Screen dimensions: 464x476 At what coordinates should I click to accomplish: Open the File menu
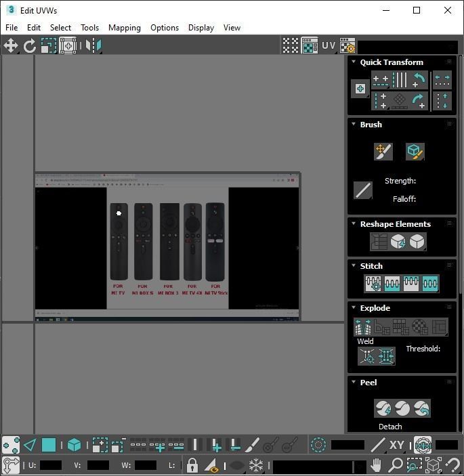(x=12, y=28)
